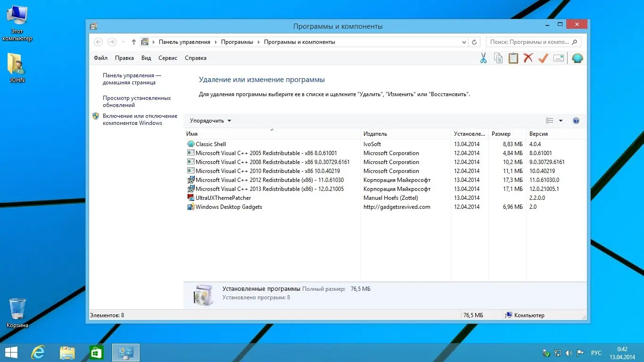Click the Paste clipboard toolbar icon

pyautogui.click(x=513, y=58)
